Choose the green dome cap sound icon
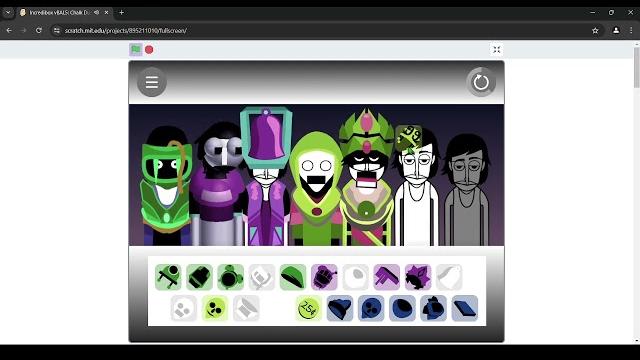Viewport: 640px width, 360px height. tap(293, 277)
